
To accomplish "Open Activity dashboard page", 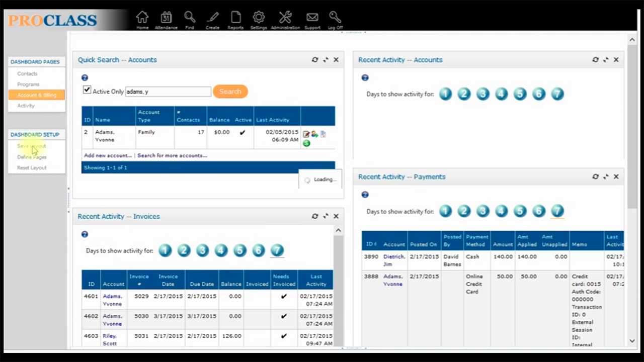I will click(26, 106).
